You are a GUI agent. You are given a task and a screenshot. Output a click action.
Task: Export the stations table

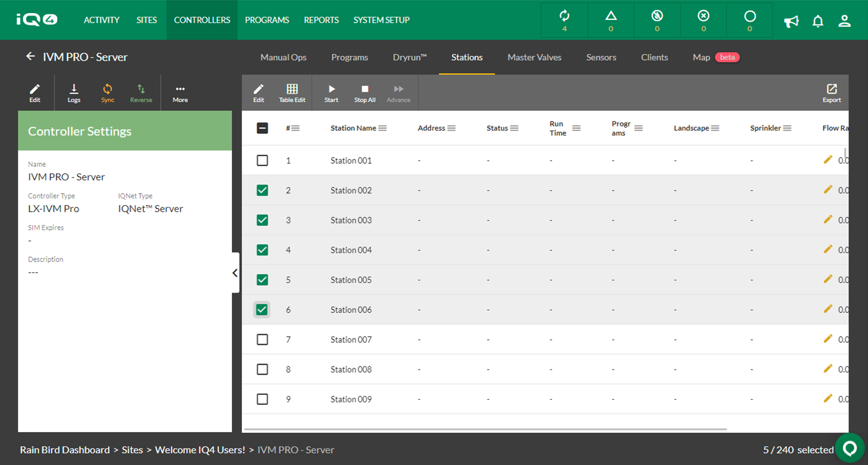click(x=831, y=93)
